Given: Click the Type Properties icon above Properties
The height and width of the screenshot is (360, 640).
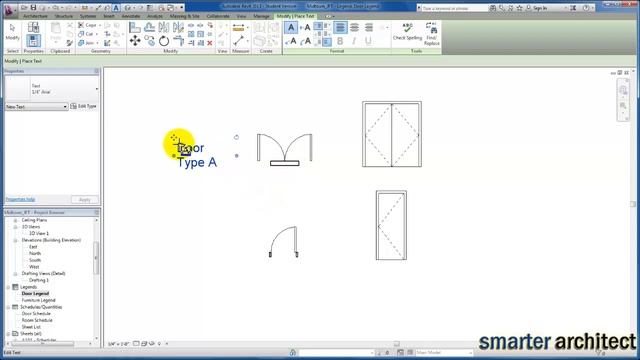Looking at the screenshot, I should click(33, 27).
